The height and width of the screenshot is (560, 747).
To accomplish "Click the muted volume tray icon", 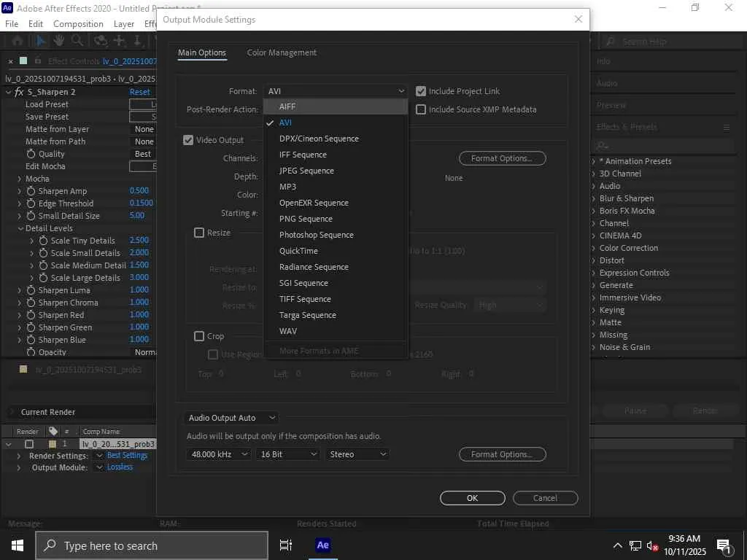I will [652, 545].
